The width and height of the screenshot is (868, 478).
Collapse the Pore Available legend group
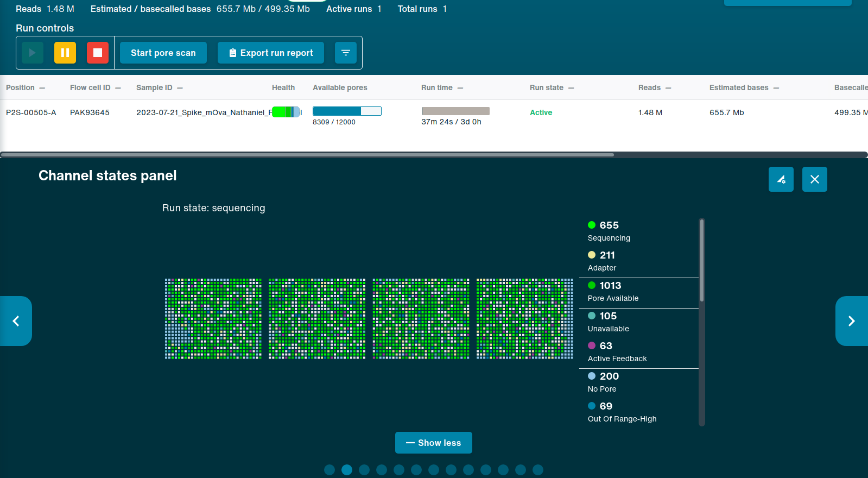pos(613,291)
